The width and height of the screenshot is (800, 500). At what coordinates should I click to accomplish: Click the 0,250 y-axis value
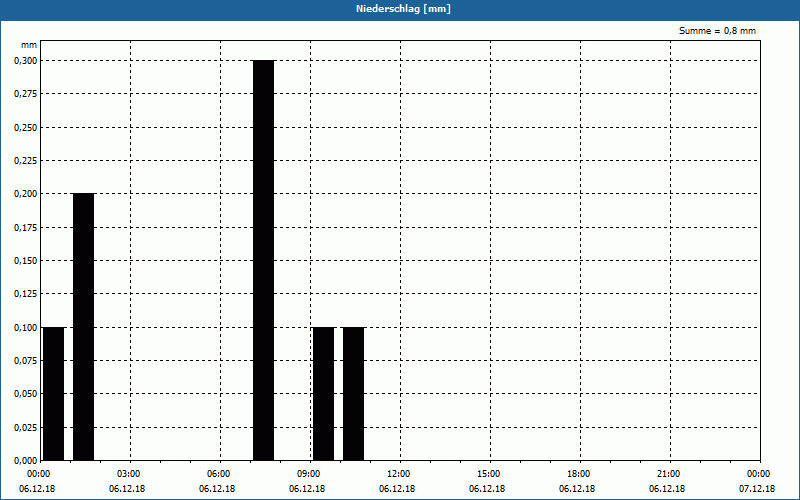[x=26, y=128]
